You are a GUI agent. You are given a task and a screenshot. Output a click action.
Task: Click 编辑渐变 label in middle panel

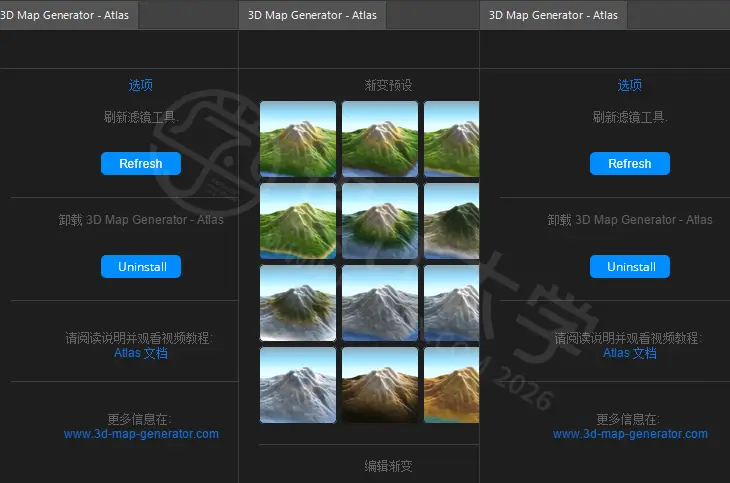coord(388,466)
